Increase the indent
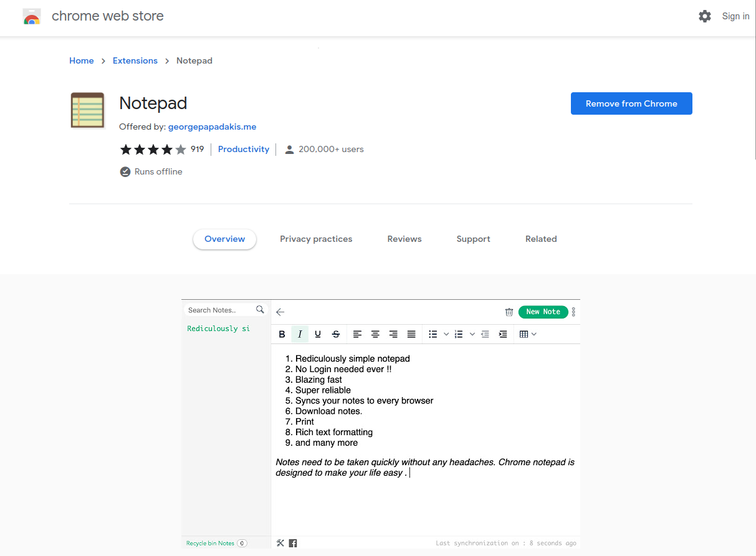 point(503,334)
